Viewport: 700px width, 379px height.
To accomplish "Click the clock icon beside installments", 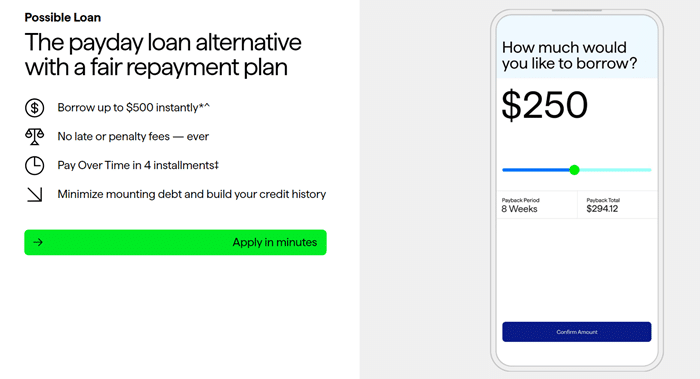I will (34, 166).
